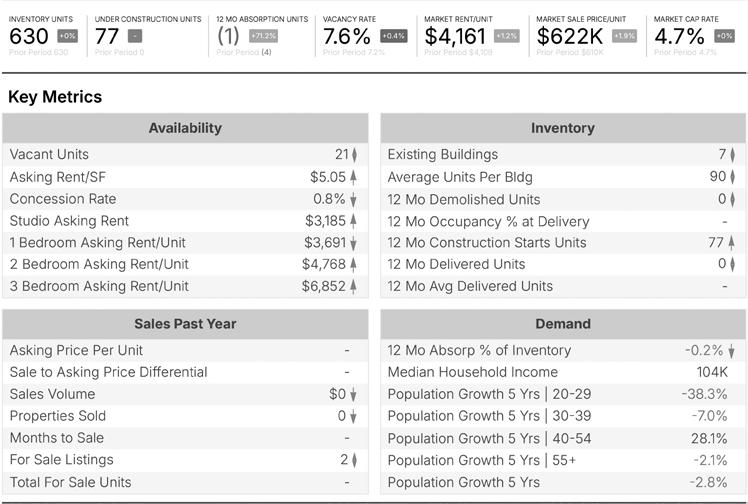Click the +0.4% vacancy rate badge
Screen dimensions: 748x504
[393, 36]
